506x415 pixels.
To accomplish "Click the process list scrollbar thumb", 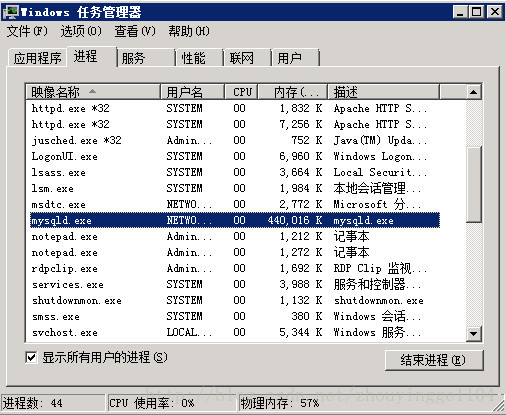I will [x=474, y=184].
